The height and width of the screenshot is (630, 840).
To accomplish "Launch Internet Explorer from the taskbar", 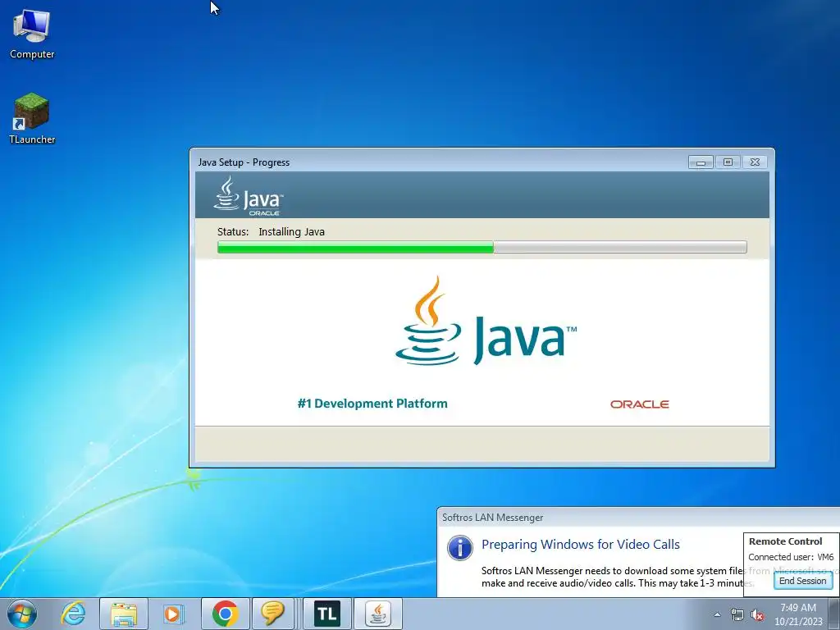I will (73, 614).
